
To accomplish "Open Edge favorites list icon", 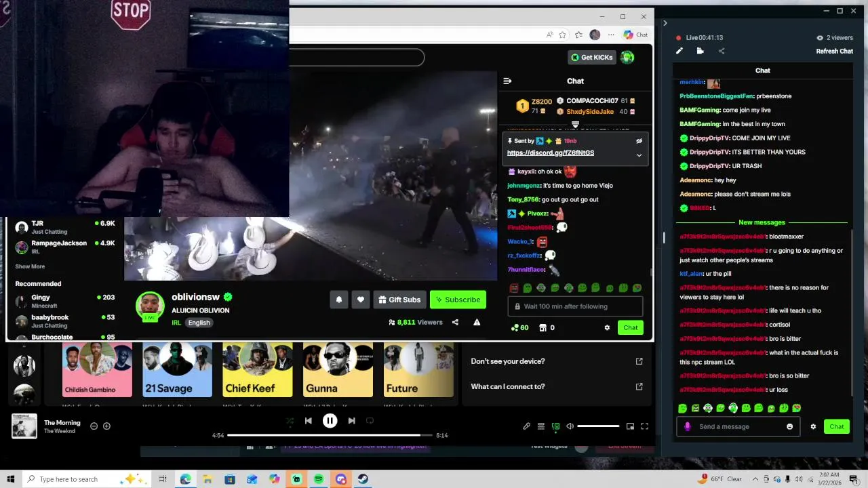I will pos(578,35).
